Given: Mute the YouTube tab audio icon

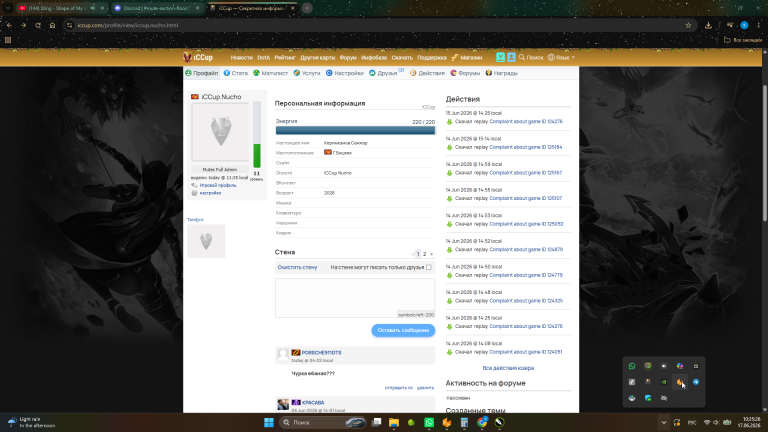Looking at the screenshot, I should coord(93,8).
